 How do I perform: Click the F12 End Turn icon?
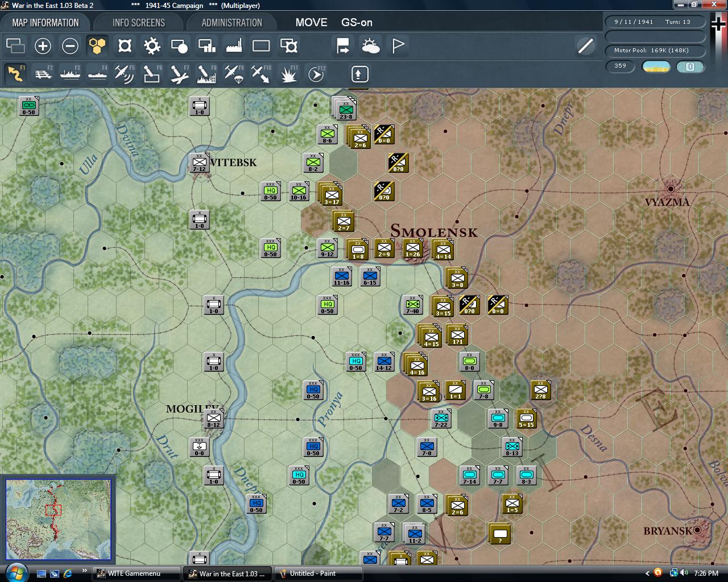(x=316, y=74)
